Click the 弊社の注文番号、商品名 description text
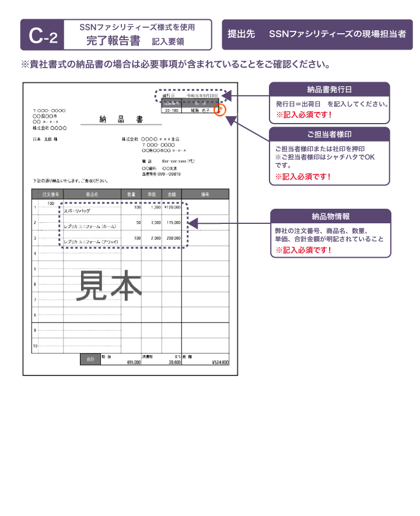The height and width of the screenshot is (516, 420). (329, 234)
